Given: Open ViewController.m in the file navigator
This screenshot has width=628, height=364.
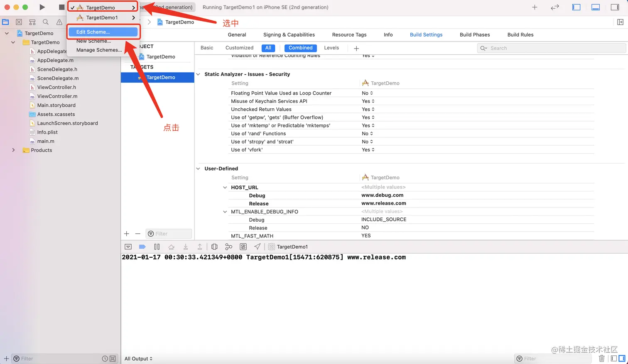Looking at the screenshot, I should (x=57, y=96).
